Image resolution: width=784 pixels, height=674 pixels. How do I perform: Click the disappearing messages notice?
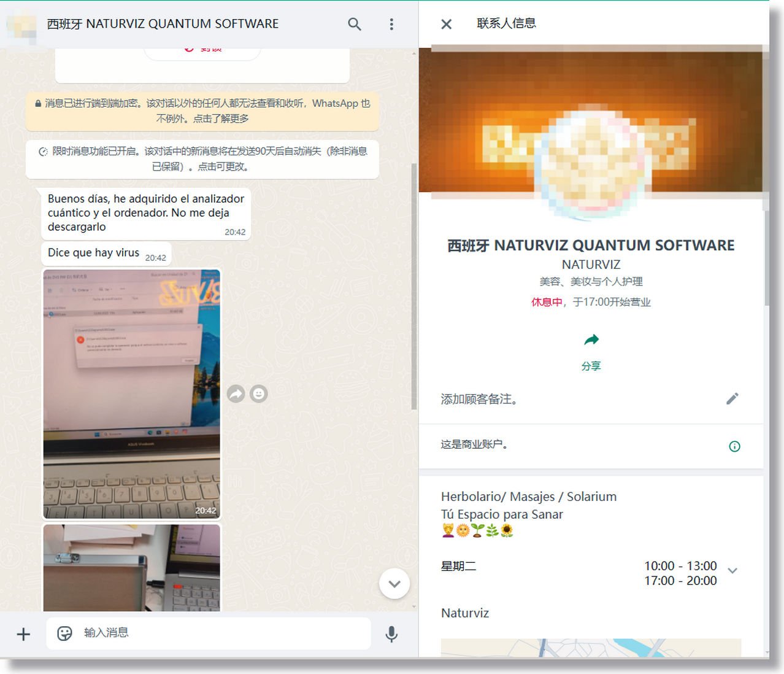coord(202,158)
